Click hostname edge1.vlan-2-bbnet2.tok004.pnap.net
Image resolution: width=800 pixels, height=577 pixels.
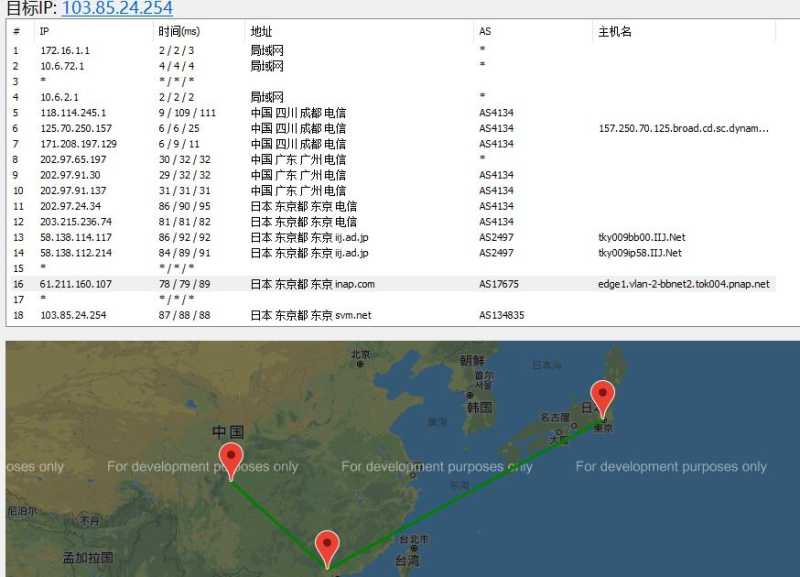tap(684, 284)
